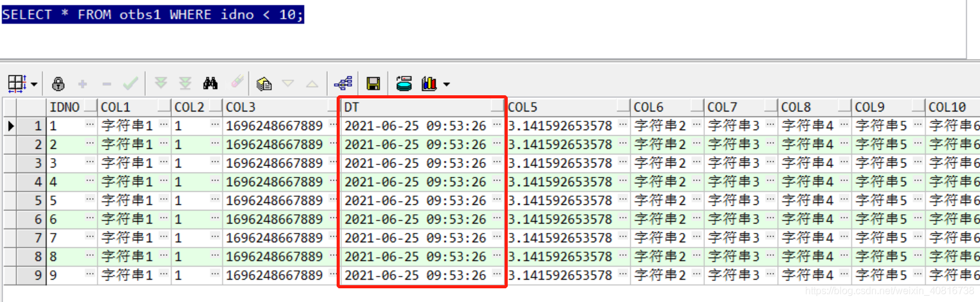Image resolution: width=980 pixels, height=302 pixels.
Task: Click the down triangle next record icon
Action: tap(288, 83)
